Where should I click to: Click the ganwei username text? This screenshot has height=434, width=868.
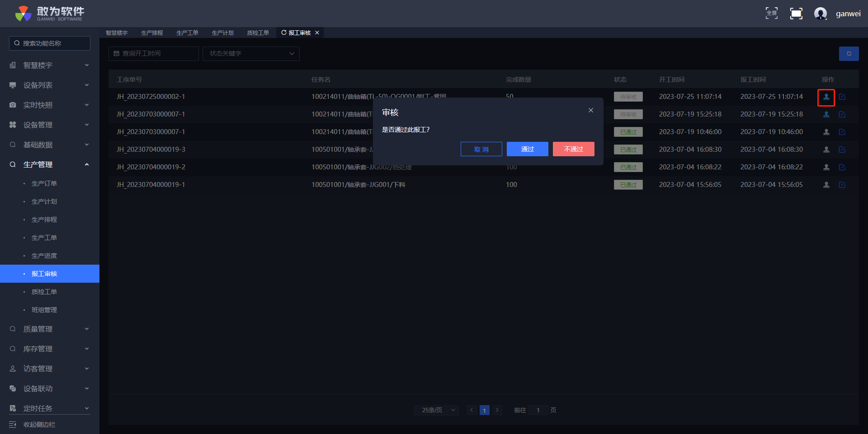pyautogui.click(x=848, y=14)
